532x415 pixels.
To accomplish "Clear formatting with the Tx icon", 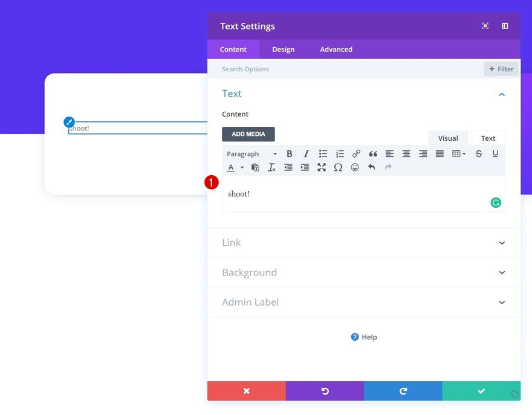I will [x=271, y=167].
